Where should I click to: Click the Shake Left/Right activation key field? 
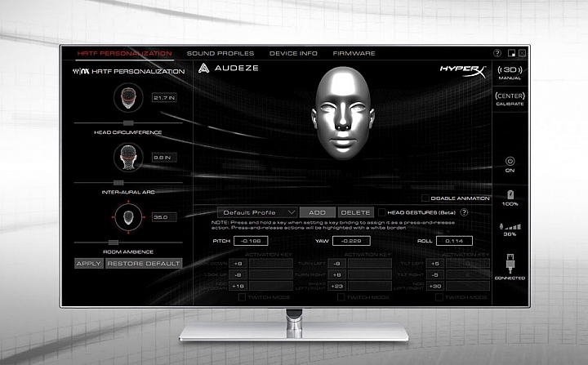click(370, 286)
